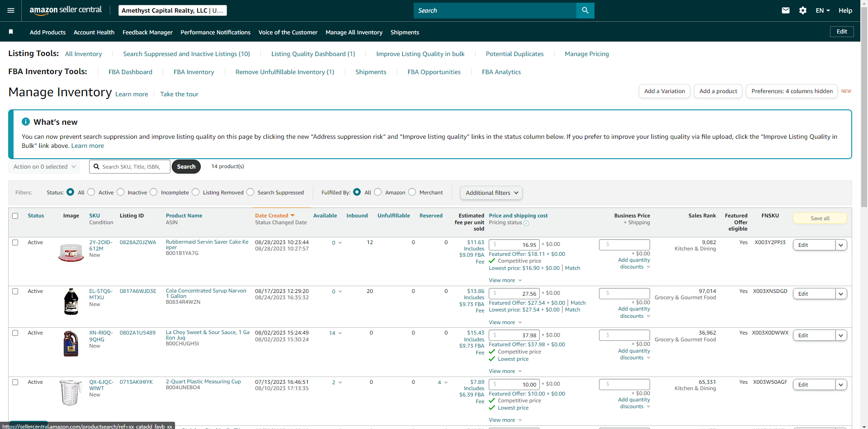868x429 pixels.
Task: Select the 2-Quart Measuring Cup row checkbox
Action: tap(15, 382)
